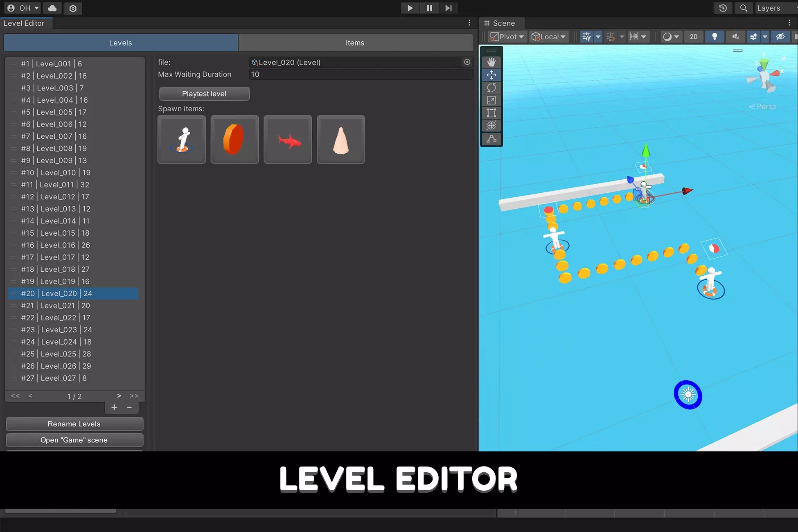The image size is (798, 532).
Task: Select level #11 | Level_011 | 32
Action: click(74, 185)
